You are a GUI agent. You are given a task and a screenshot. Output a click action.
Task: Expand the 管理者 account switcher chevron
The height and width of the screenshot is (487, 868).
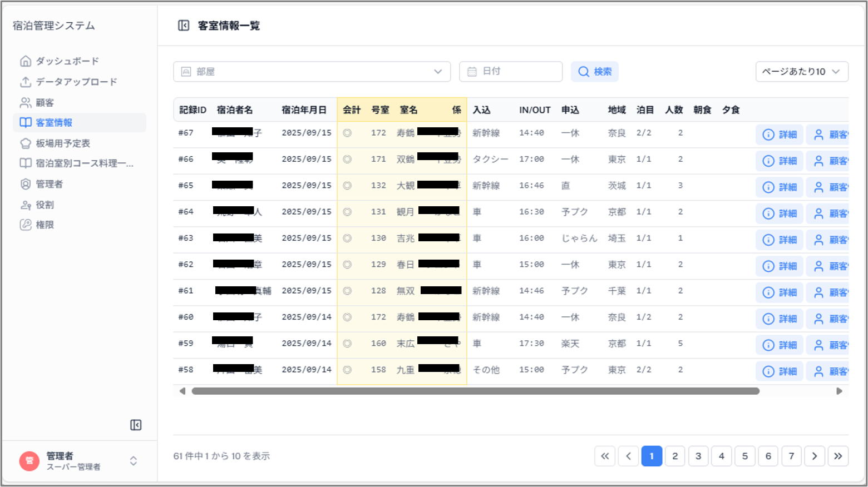[134, 461]
